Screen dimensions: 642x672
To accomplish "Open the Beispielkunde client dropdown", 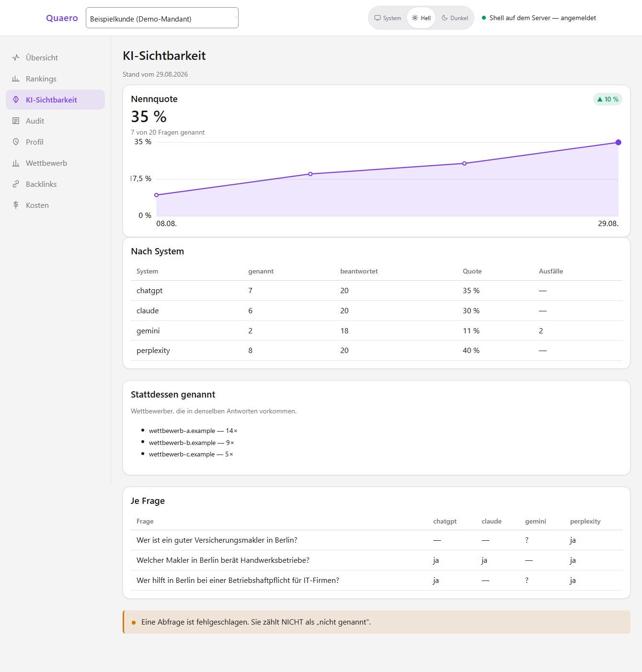I will (x=162, y=18).
